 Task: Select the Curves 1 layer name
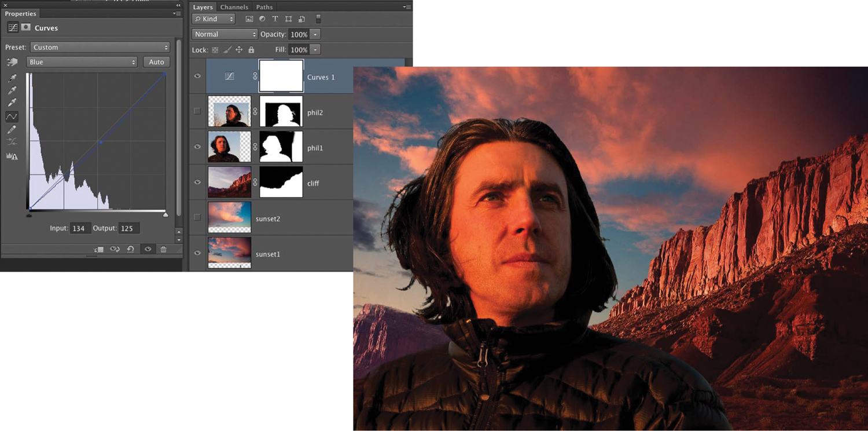[x=321, y=77]
